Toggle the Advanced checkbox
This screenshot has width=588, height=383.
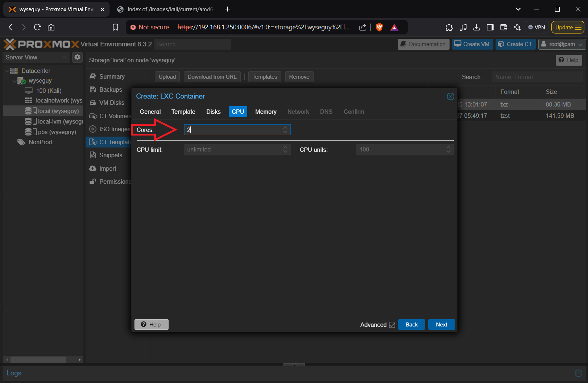tap(392, 325)
